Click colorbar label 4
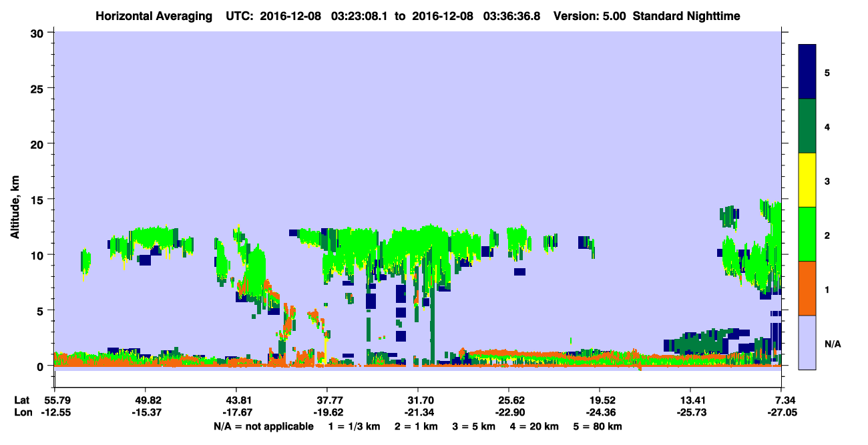 827,127
